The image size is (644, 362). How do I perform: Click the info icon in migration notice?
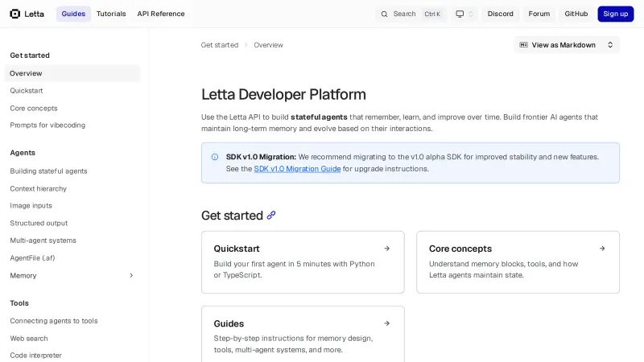point(215,157)
